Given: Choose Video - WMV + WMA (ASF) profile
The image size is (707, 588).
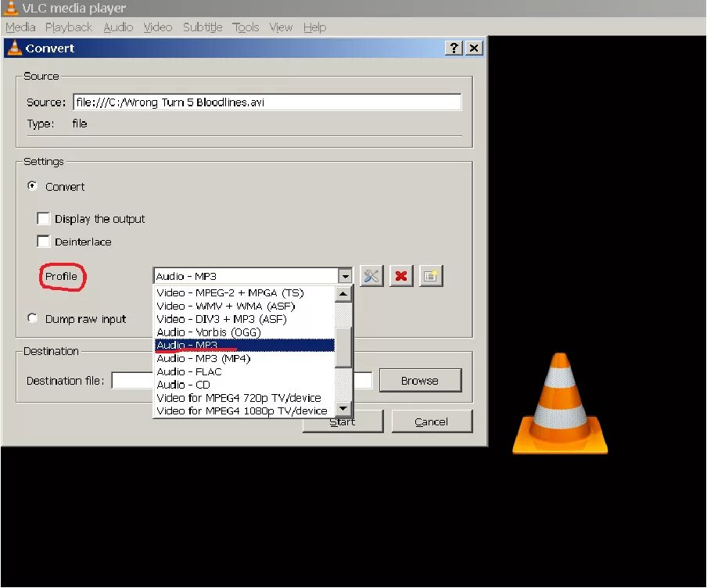Looking at the screenshot, I should coord(245,307).
